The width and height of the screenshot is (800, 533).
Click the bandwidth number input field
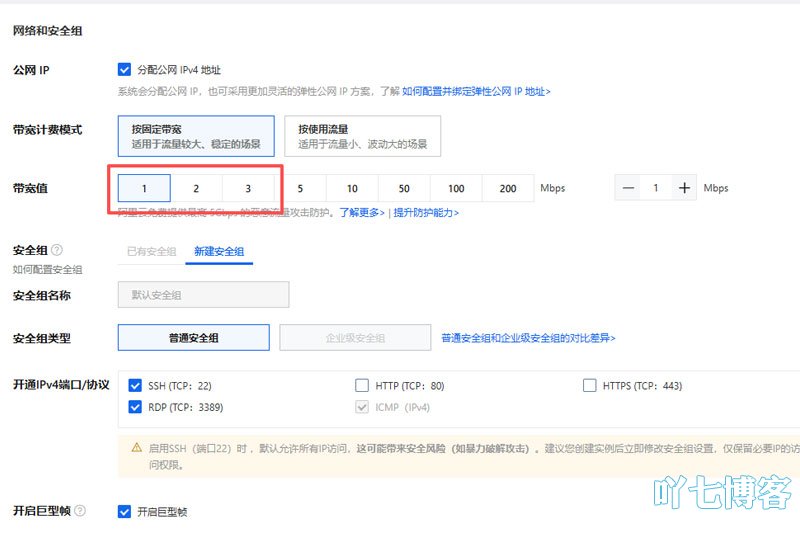point(656,188)
